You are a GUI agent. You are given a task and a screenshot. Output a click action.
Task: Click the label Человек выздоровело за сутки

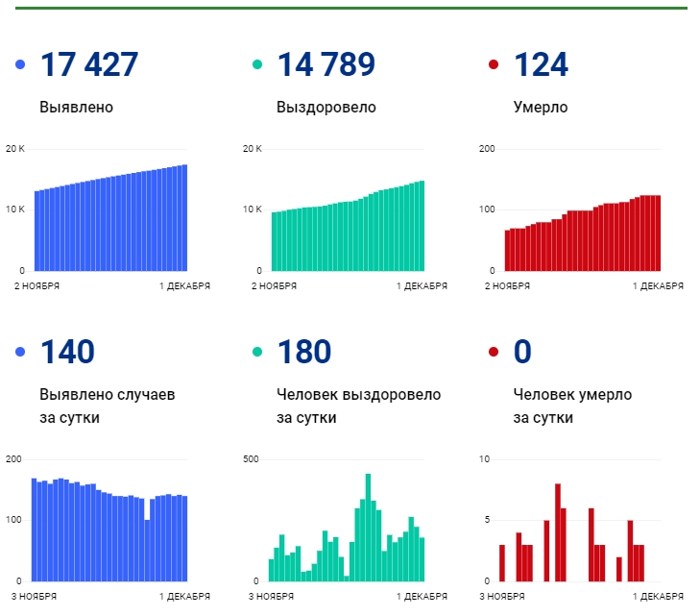pyautogui.click(x=358, y=407)
